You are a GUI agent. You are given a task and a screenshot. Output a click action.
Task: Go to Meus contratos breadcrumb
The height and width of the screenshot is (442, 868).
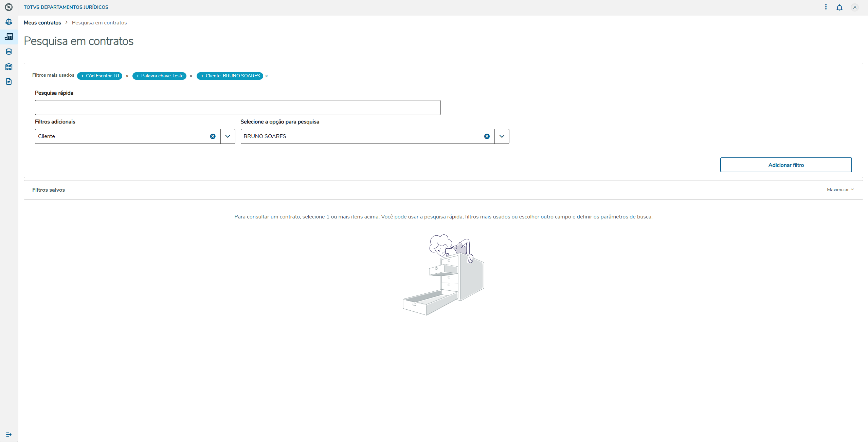click(x=42, y=23)
